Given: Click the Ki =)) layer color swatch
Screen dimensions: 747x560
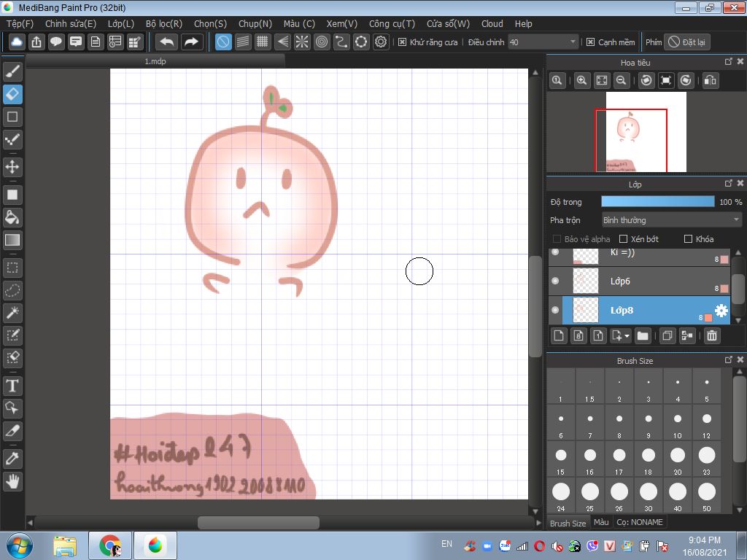Looking at the screenshot, I should point(724,260).
